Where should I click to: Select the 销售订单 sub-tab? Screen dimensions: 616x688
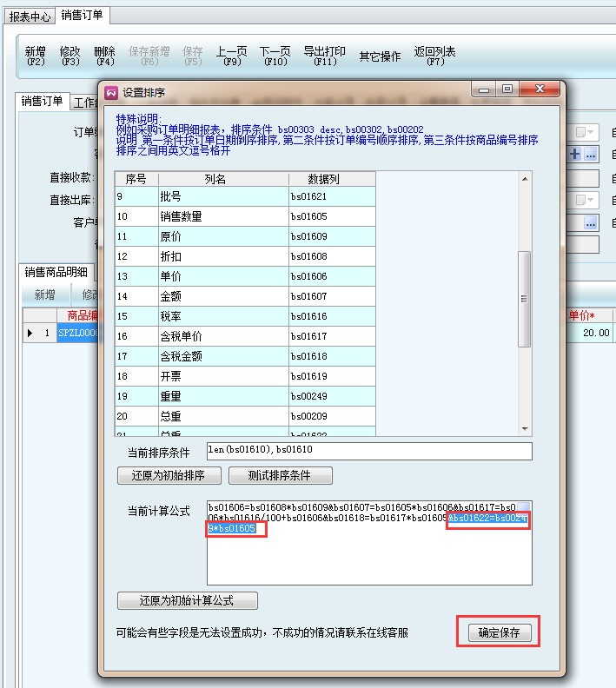coord(43,101)
